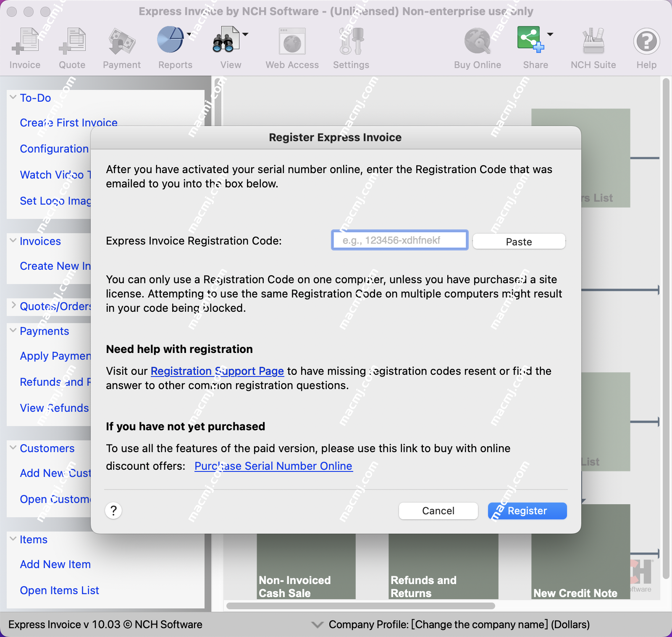Open the Registration Support Page link
The height and width of the screenshot is (637, 672).
217,371
